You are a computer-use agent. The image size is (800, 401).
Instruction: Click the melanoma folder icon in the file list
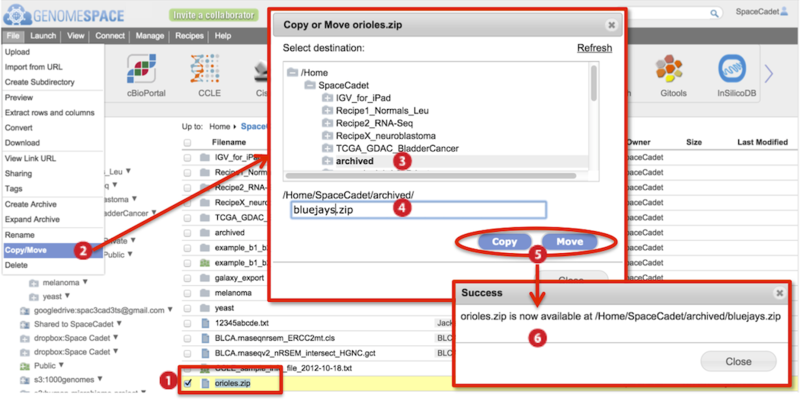(x=205, y=293)
